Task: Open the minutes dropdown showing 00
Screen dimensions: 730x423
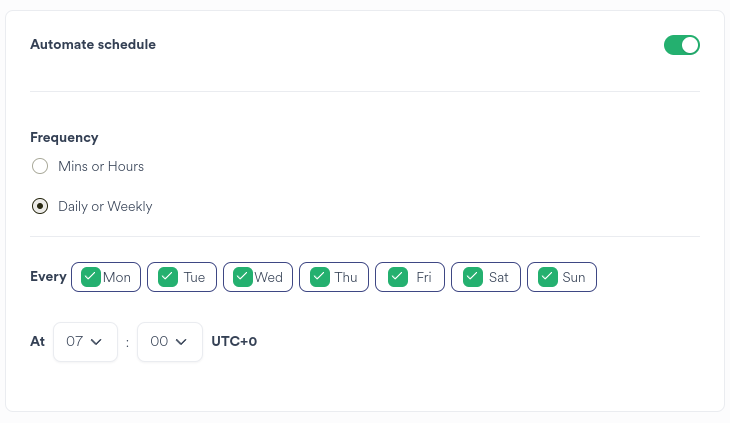Action: (169, 342)
